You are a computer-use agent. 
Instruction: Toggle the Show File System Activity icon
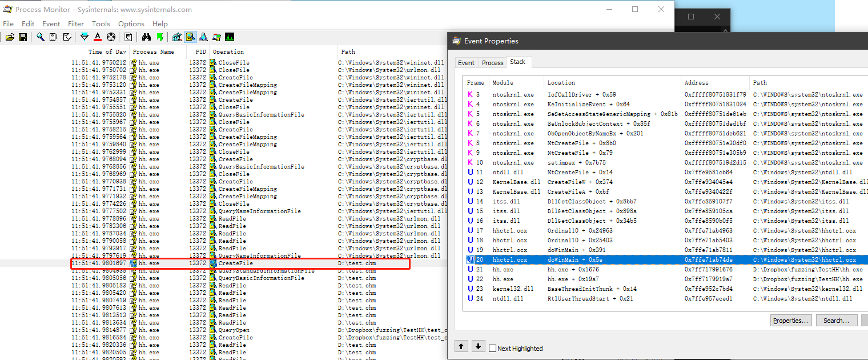click(190, 37)
